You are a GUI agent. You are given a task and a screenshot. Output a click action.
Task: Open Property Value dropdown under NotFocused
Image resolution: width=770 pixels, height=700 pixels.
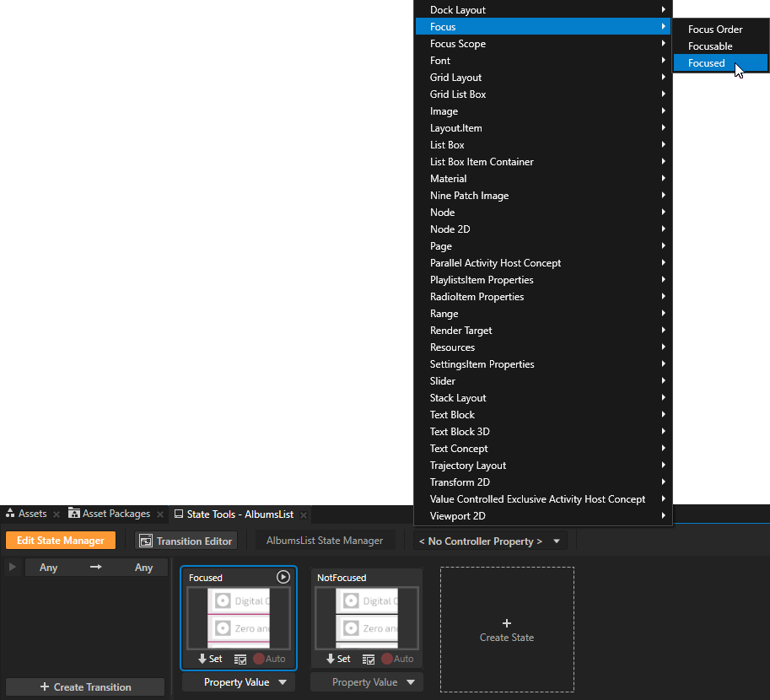(367, 682)
